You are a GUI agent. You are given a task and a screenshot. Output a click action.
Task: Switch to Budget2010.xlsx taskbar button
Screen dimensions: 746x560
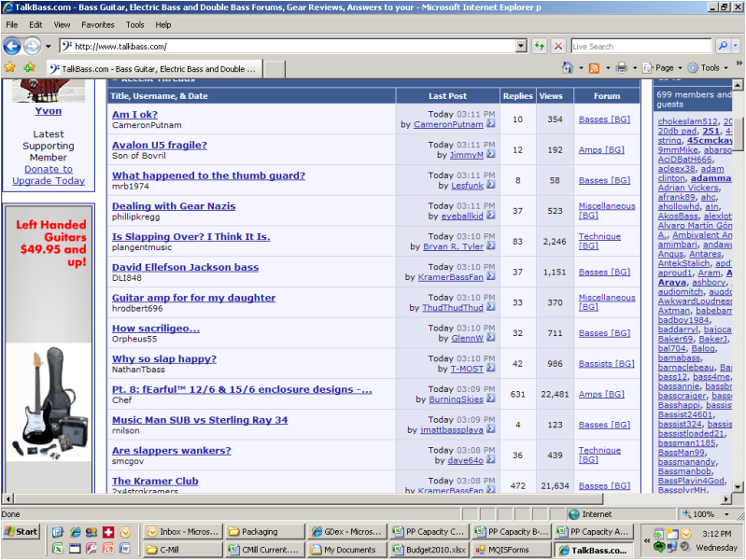pos(429,550)
